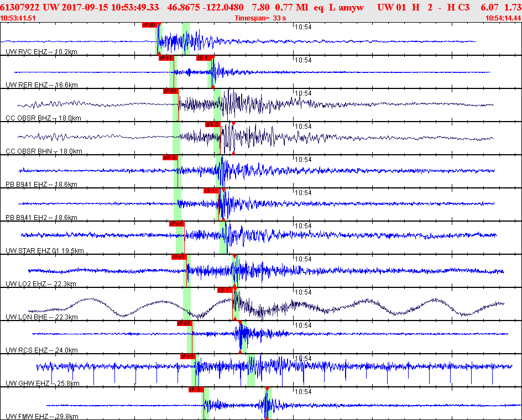Click the red triangle atop OBSR BHN trace

pyautogui.click(x=234, y=123)
